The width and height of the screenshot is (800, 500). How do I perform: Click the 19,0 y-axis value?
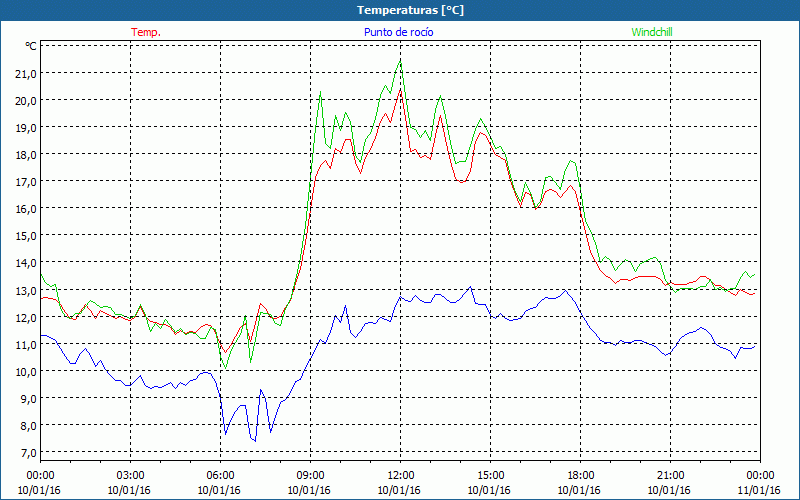27,128
